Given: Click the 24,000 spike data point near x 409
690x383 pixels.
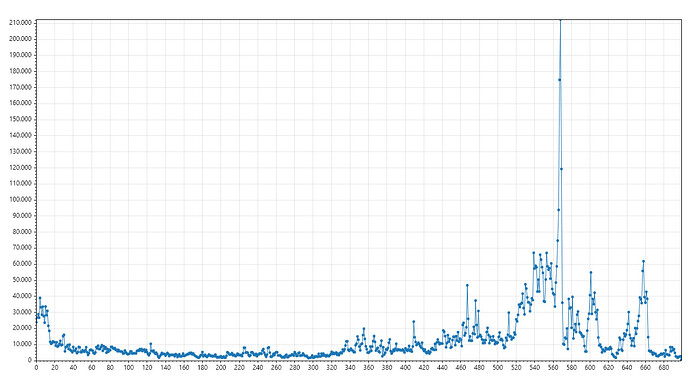Looking at the screenshot, I should tap(414, 321).
